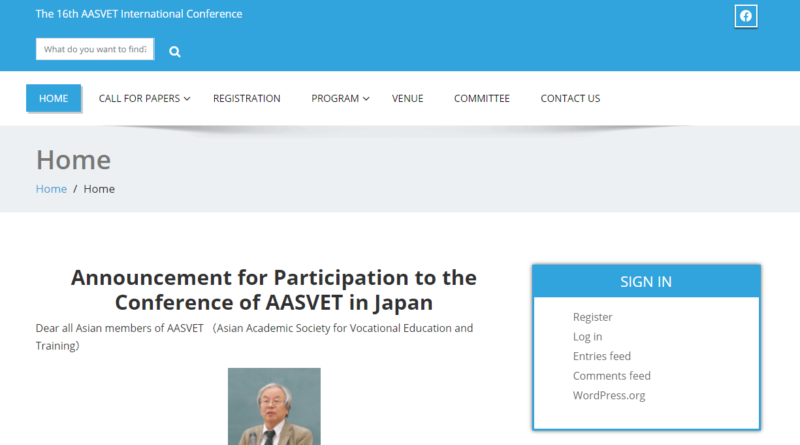The width and height of the screenshot is (800, 445).
Task: Click the SIGN IN widget header
Action: (646, 281)
